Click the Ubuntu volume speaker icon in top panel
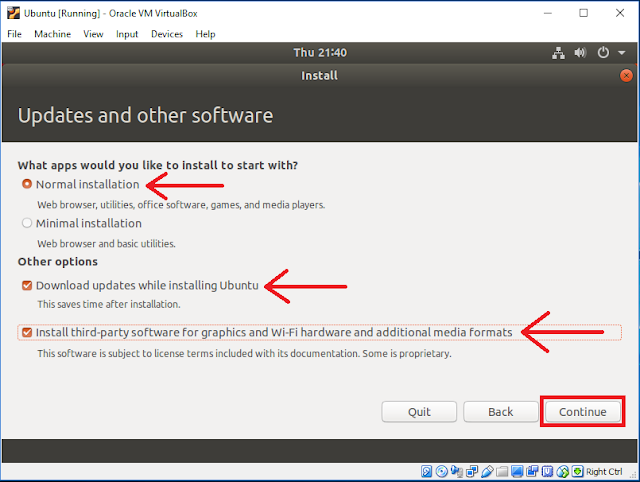 [x=580, y=53]
